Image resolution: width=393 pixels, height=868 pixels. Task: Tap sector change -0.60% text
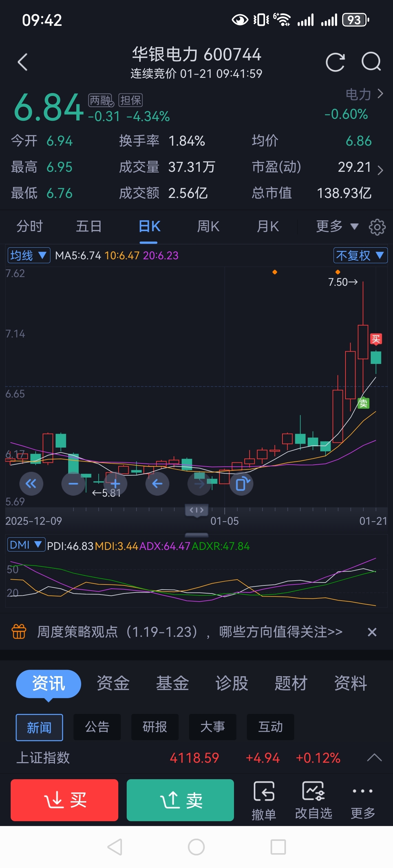(x=346, y=114)
